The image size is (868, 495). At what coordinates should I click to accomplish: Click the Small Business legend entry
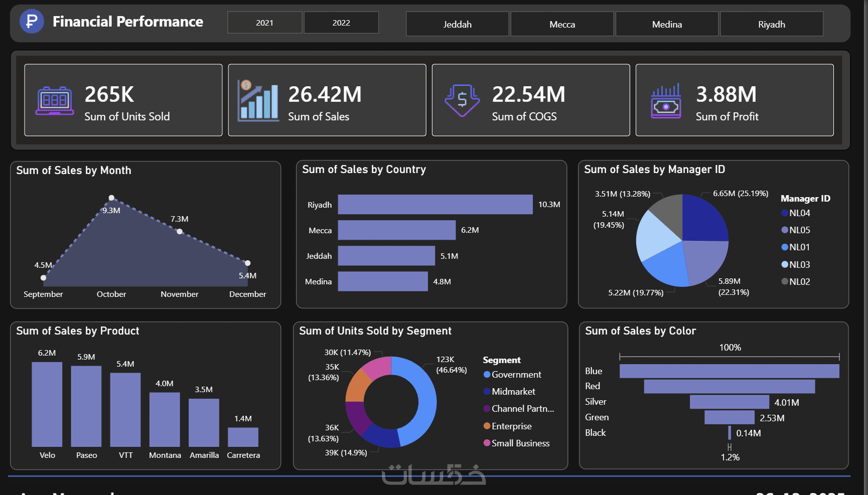coord(517,443)
